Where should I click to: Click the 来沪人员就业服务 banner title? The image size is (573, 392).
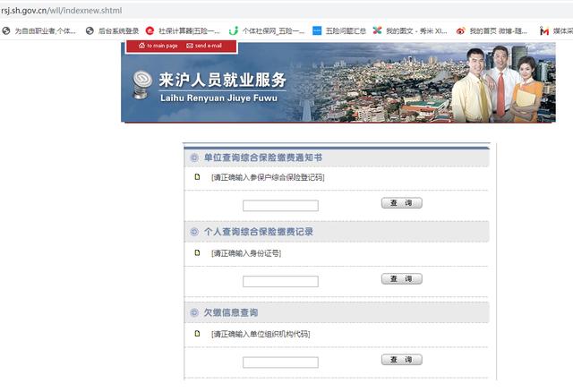click(x=222, y=80)
